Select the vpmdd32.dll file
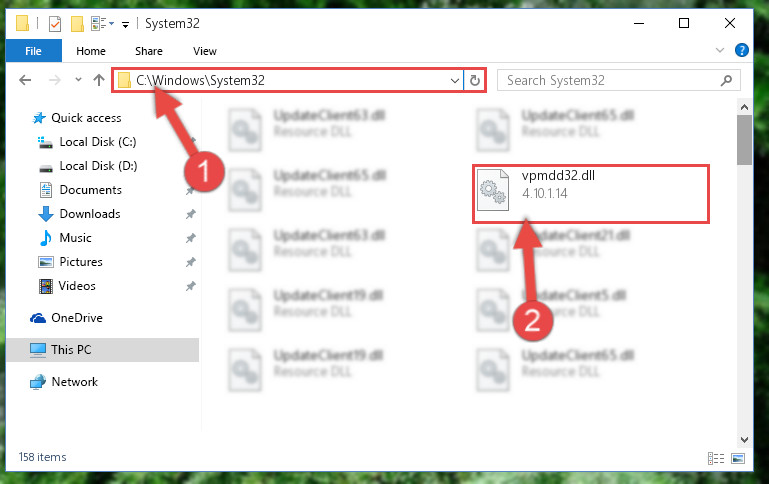This screenshot has width=769, height=484. click(591, 194)
